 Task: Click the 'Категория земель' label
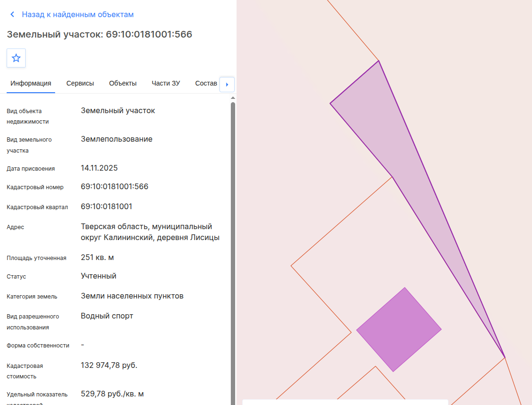click(32, 297)
